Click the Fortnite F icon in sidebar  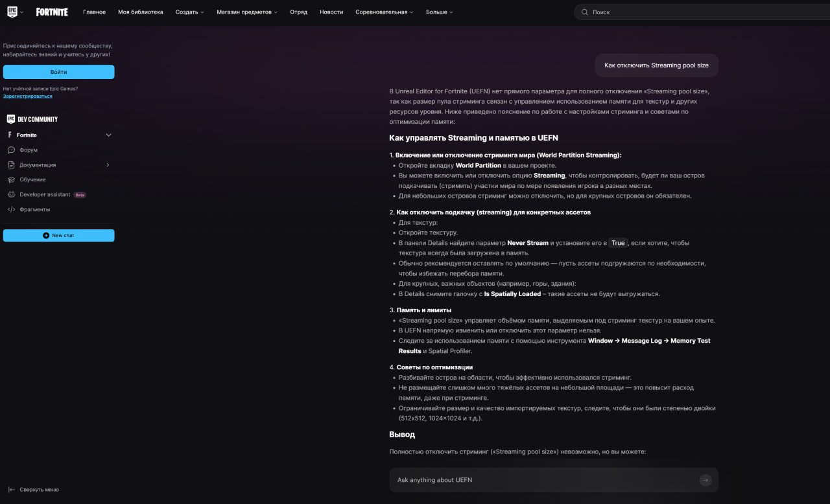10,135
